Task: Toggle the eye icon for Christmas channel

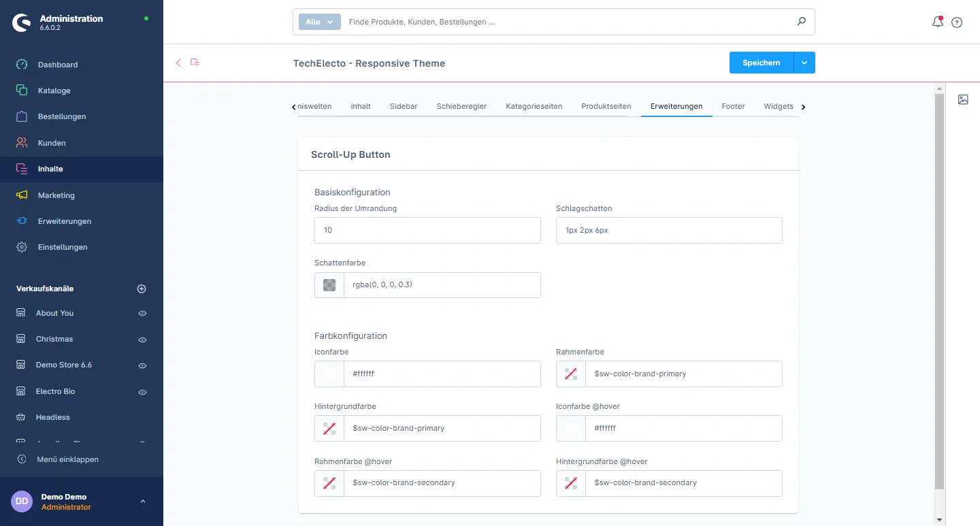Action: (x=142, y=340)
